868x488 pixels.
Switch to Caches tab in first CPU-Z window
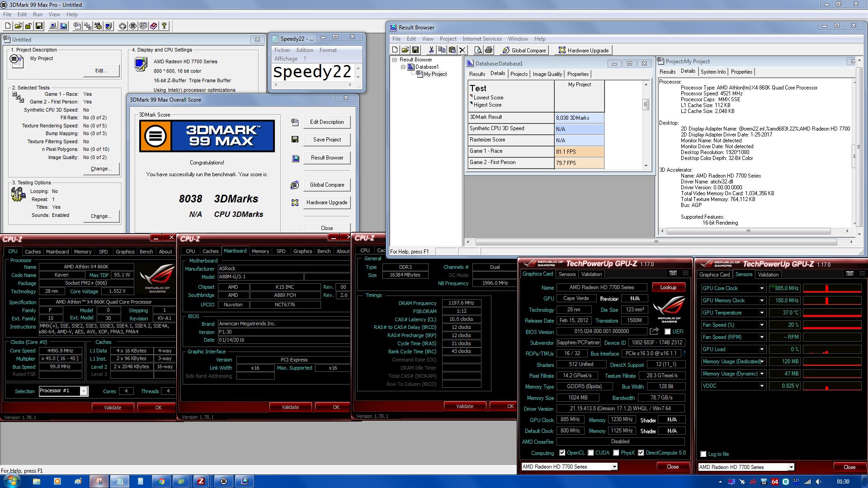pyautogui.click(x=33, y=252)
